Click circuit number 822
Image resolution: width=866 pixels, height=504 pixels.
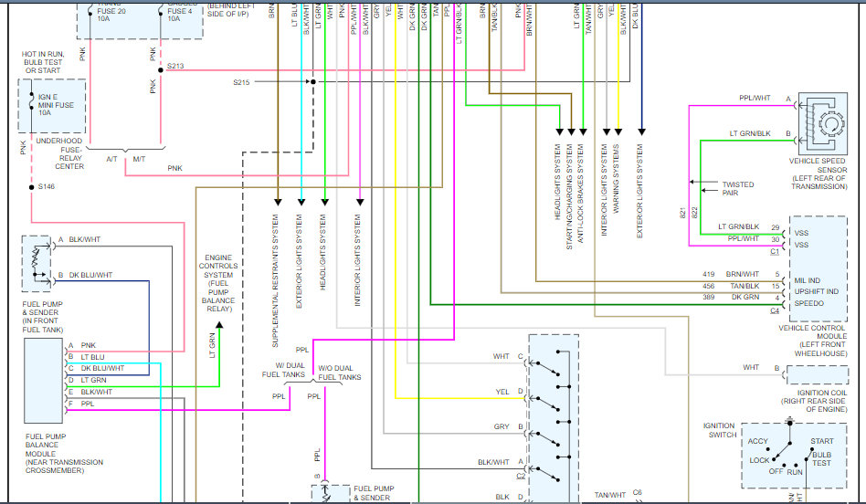click(x=695, y=213)
